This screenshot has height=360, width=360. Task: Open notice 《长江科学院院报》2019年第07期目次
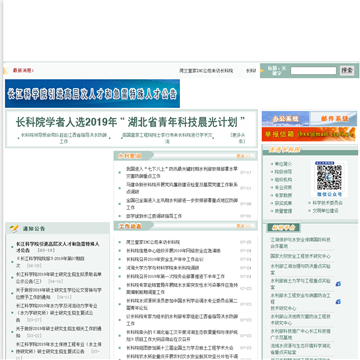tap(50, 262)
